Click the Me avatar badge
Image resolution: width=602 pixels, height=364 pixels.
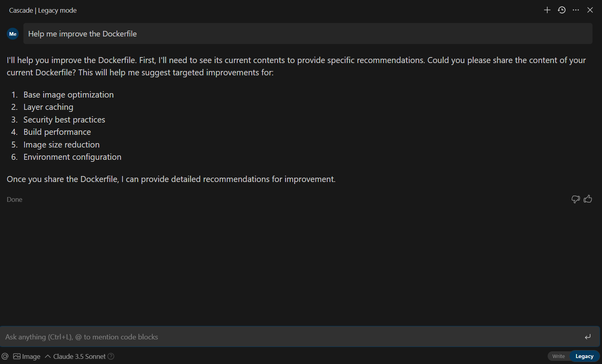13,34
